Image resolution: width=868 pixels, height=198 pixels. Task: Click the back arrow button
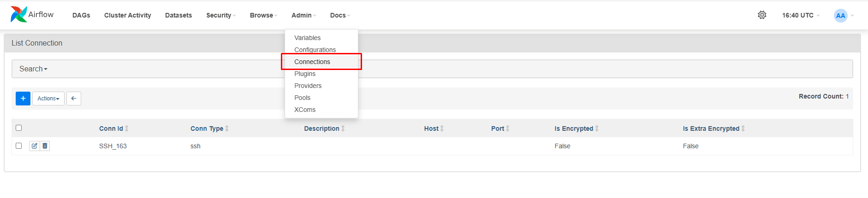74,99
